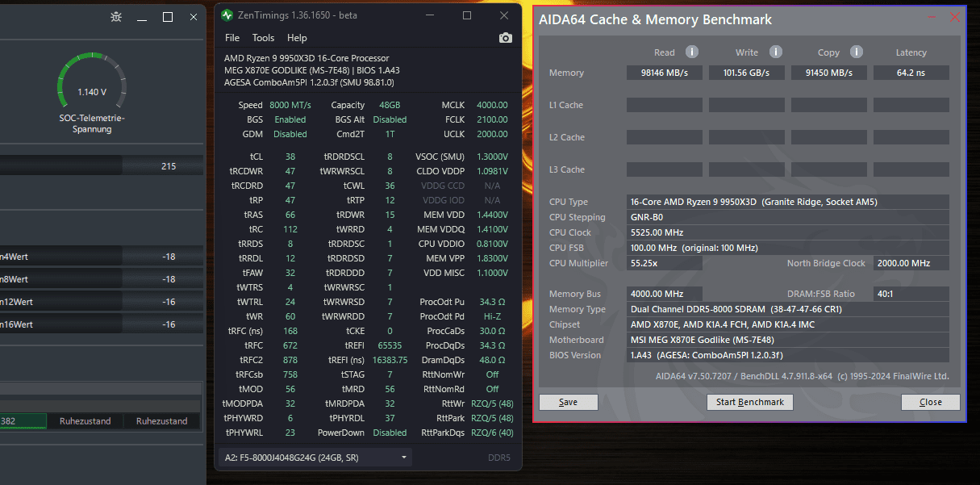Click the MCLK value 4000.00
980x485 pixels.
(x=492, y=105)
